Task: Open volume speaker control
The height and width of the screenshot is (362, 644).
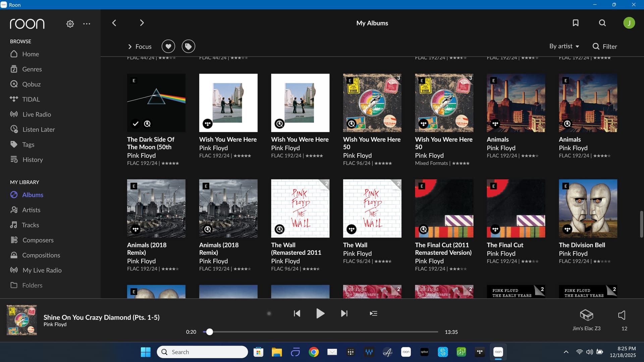Action: click(622, 315)
